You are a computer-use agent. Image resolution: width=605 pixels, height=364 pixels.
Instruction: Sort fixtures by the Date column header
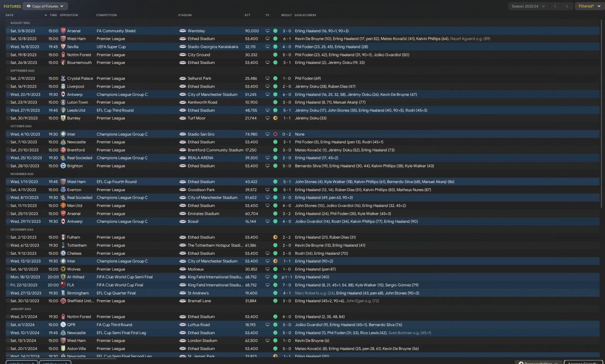click(9, 15)
